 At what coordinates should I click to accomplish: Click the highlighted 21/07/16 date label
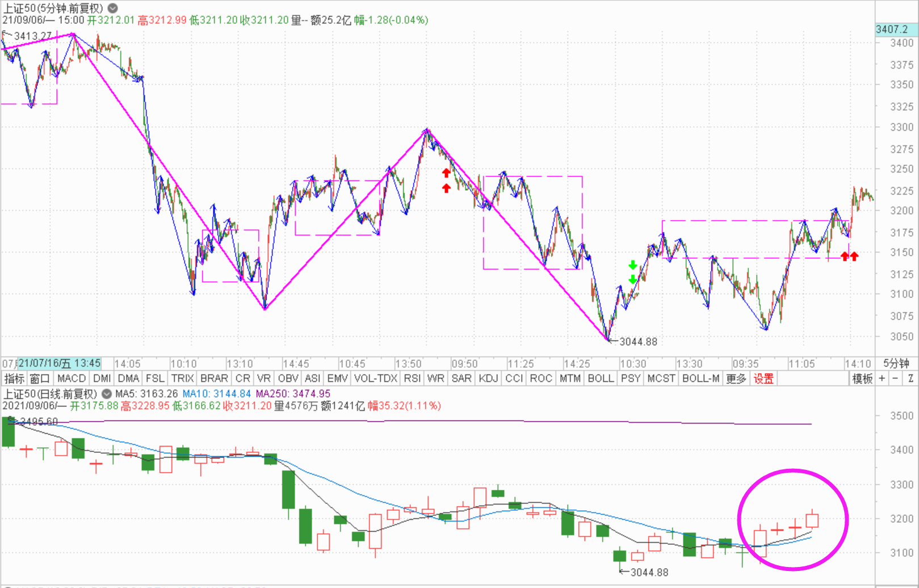[60, 363]
